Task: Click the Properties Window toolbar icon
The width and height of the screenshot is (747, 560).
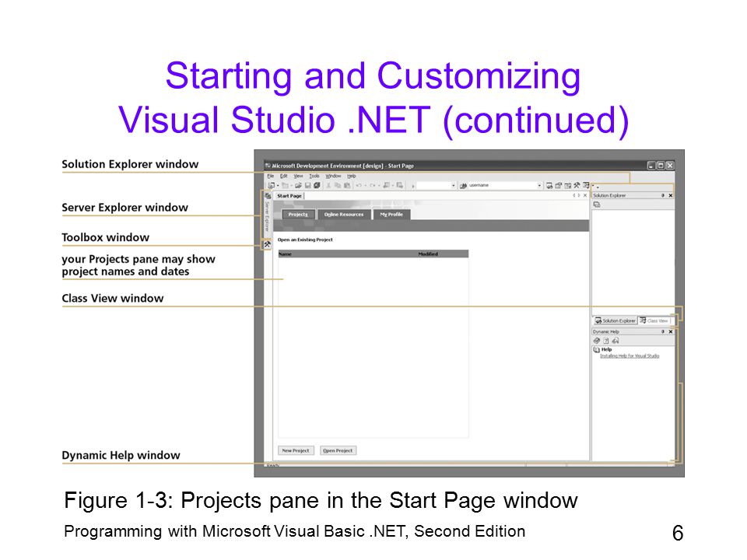Action: (559, 185)
